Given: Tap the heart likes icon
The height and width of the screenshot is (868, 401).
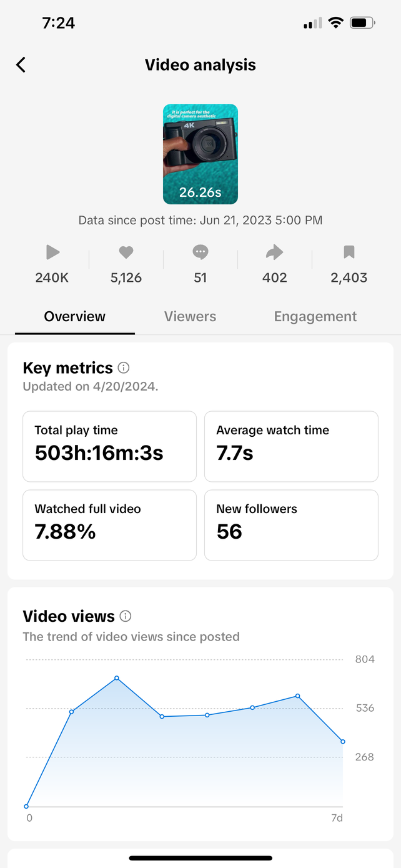Looking at the screenshot, I should pos(126,252).
